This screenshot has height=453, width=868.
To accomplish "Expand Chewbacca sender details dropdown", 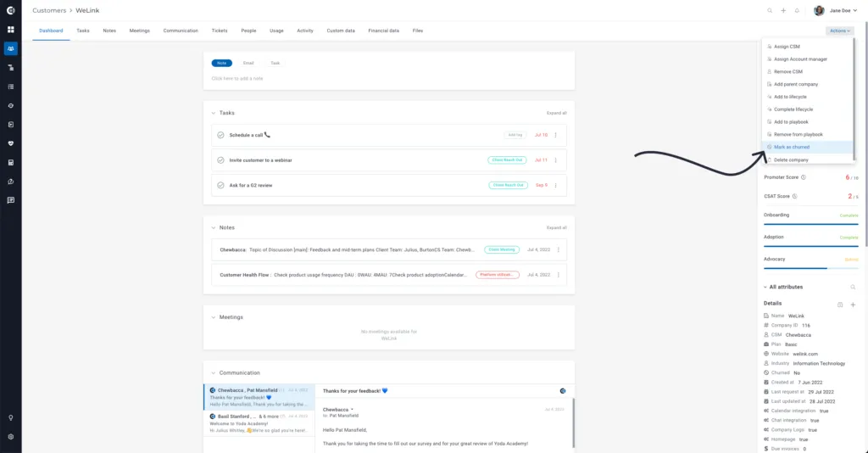I will [352, 410].
